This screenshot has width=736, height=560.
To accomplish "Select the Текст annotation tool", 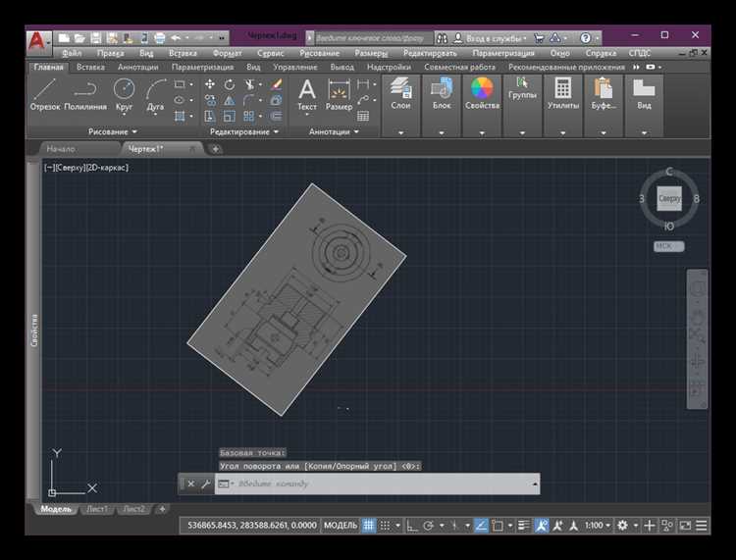I will (x=307, y=95).
